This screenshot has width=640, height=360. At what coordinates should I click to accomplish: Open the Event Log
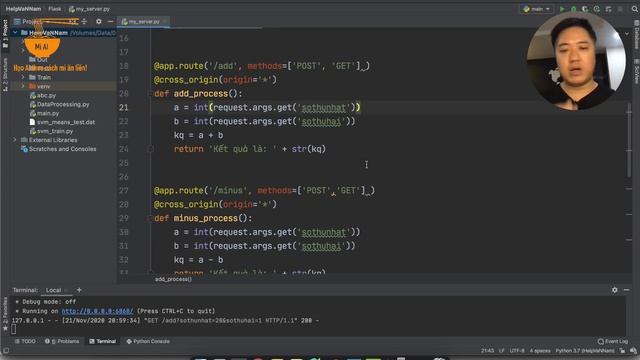(x=613, y=341)
